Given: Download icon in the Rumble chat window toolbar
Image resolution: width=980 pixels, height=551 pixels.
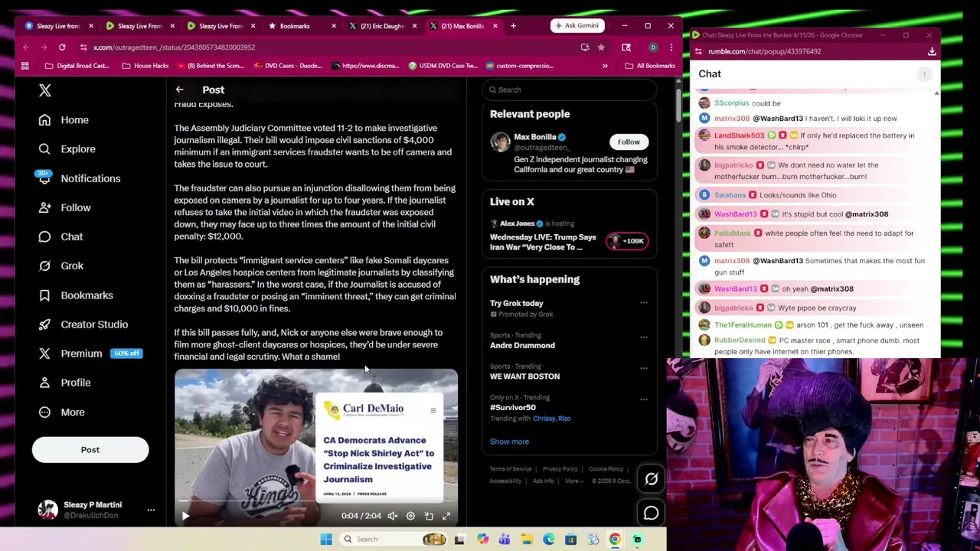Looking at the screenshot, I should point(932,51).
